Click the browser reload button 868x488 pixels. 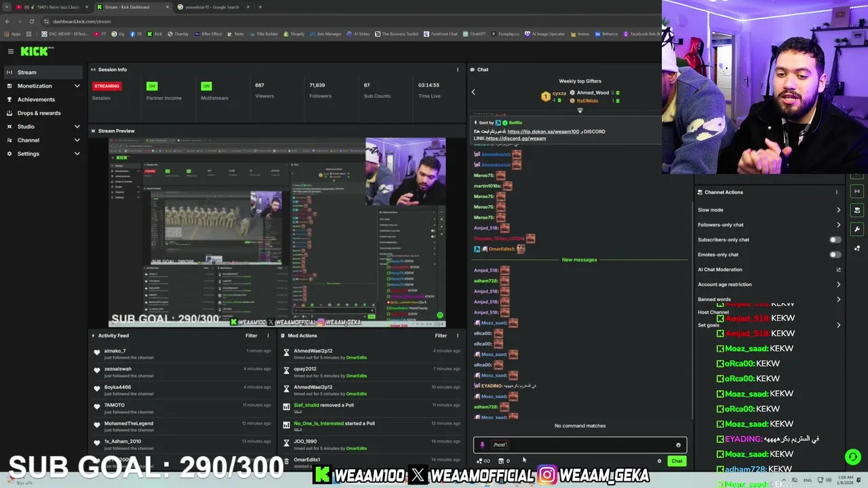click(31, 21)
